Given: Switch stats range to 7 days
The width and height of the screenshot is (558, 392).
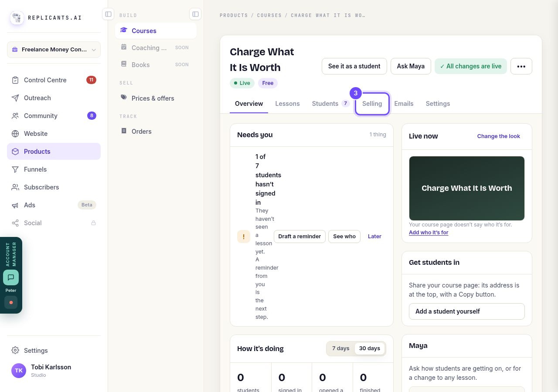Looking at the screenshot, I should tap(341, 348).
